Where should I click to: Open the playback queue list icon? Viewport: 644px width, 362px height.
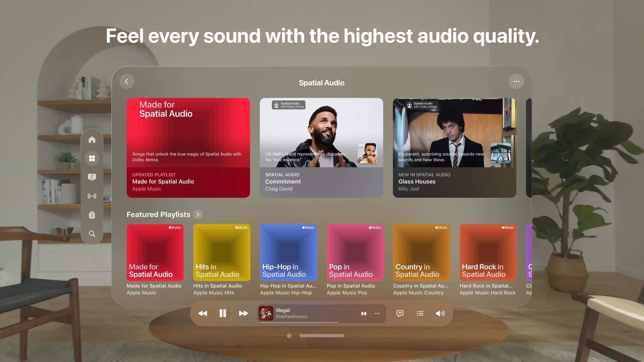[420, 313]
